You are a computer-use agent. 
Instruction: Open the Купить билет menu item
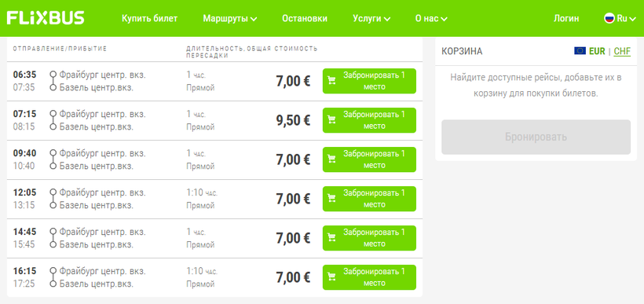tap(149, 19)
